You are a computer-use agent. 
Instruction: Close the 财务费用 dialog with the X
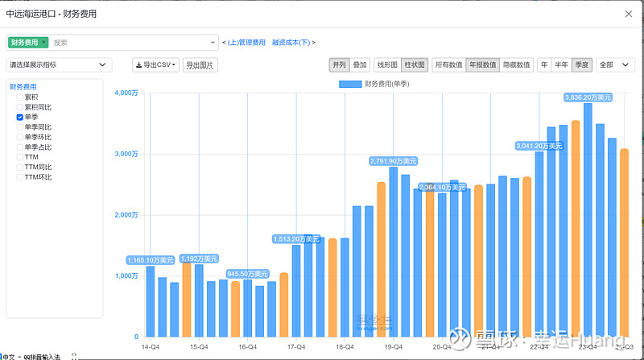point(629,14)
